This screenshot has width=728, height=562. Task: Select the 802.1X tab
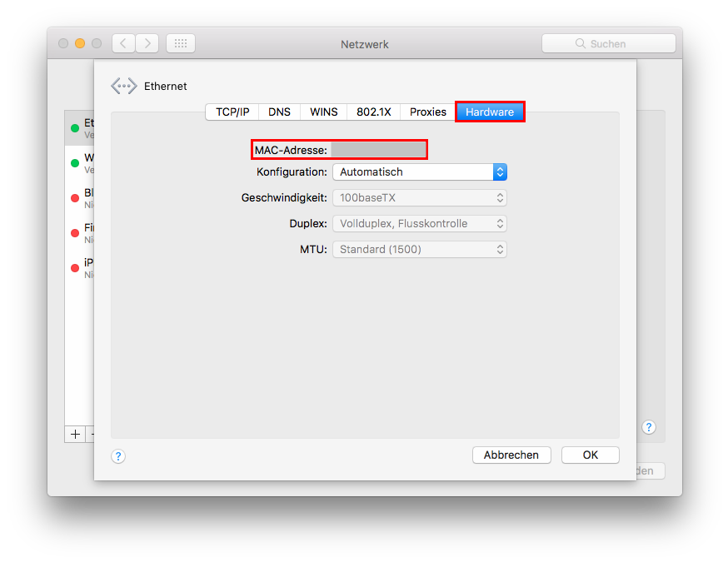coord(374,112)
